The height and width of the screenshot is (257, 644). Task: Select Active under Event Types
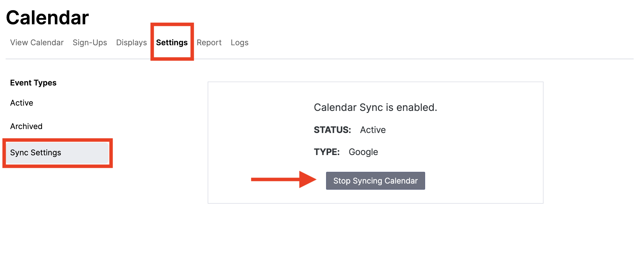[22, 103]
